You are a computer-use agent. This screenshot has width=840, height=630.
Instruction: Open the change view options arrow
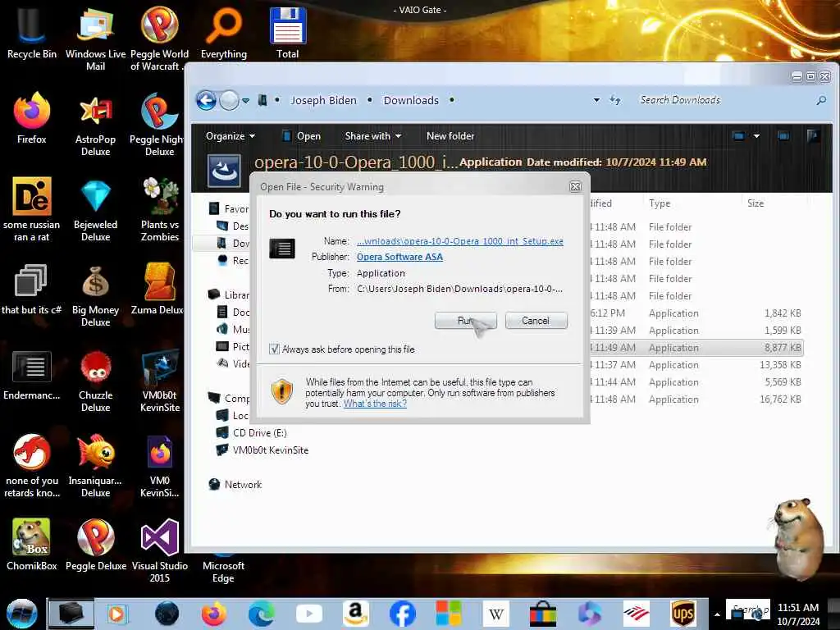click(756, 136)
